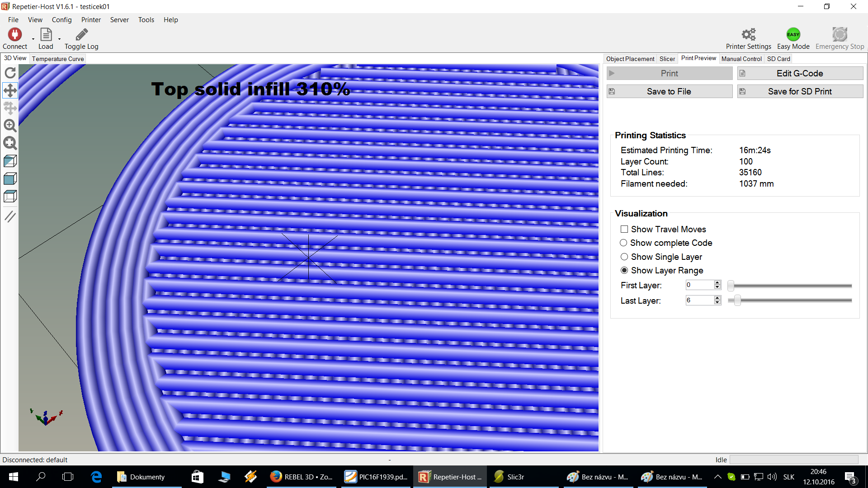Click the zoom magnifier icon
Viewport: 868px width, 488px height.
(10, 126)
